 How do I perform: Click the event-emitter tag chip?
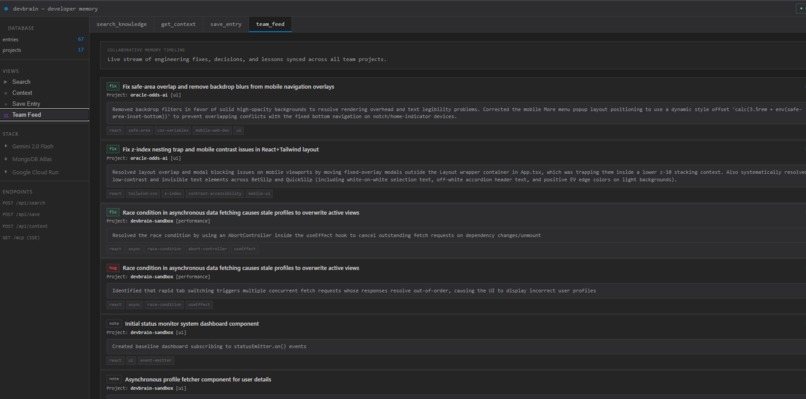click(156, 360)
